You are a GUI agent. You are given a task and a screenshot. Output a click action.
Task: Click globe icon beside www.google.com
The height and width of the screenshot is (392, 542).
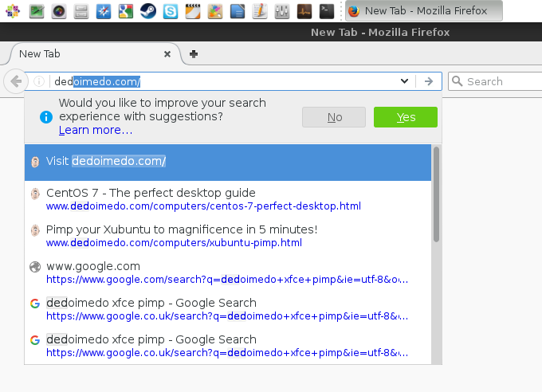(35, 267)
